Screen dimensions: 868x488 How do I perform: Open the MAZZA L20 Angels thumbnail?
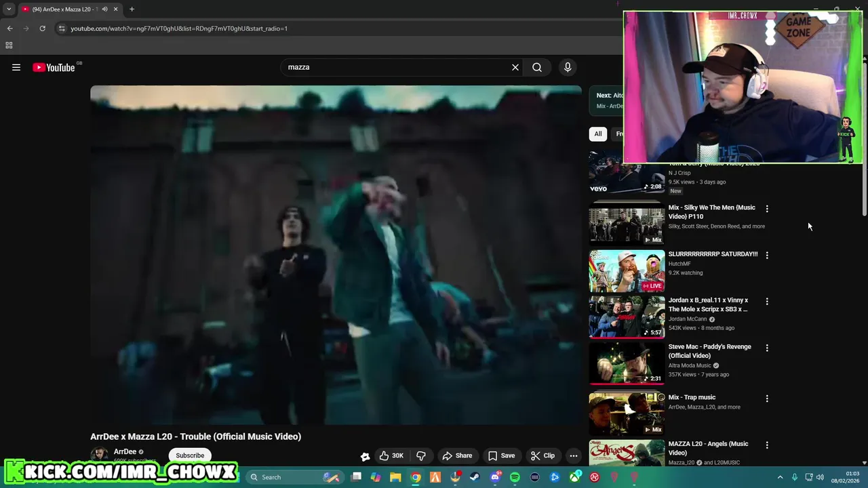click(x=627, y=453)
